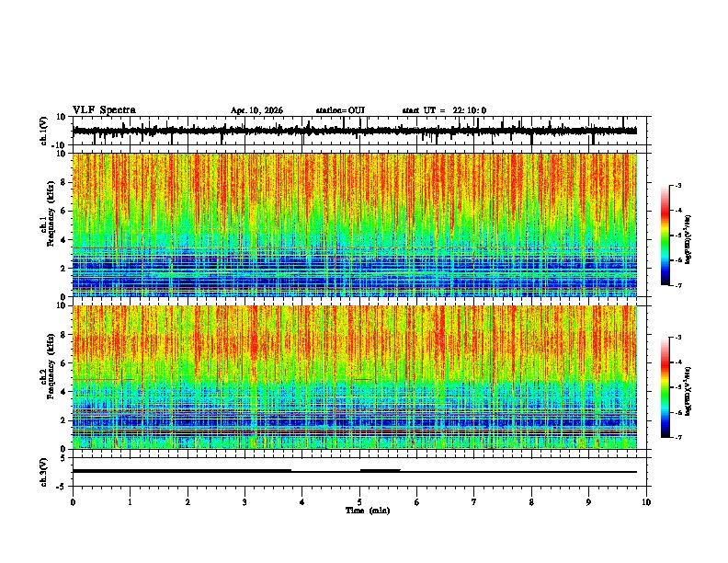This screenshot has height=563, width=728.
Task: Click inside the ch.1 spectrogram panel
Action: (355, 224)
